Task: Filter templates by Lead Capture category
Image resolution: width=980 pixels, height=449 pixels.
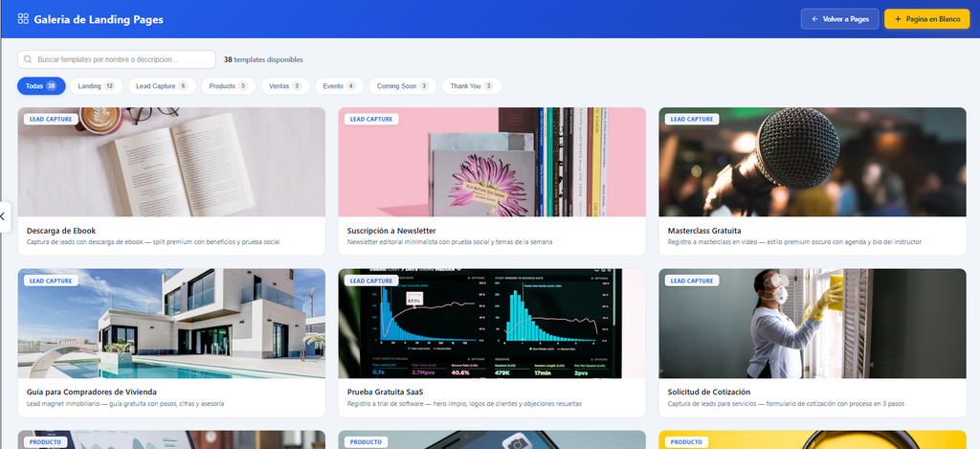Action: 162,86
